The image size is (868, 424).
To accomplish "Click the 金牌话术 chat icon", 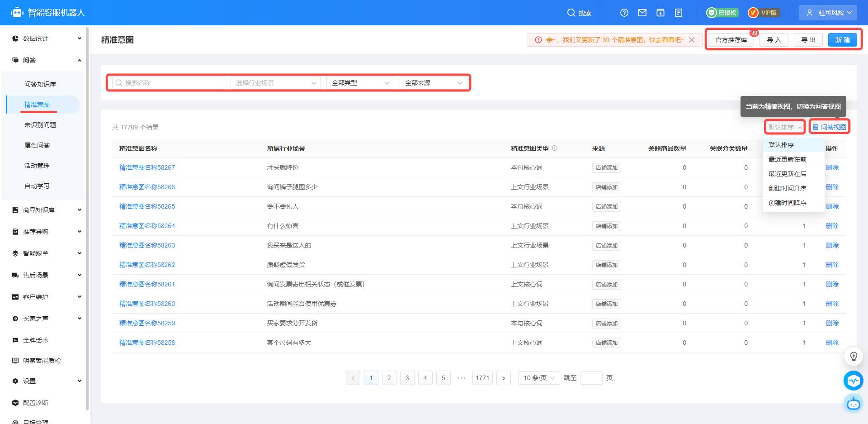I will click(15, 340).
